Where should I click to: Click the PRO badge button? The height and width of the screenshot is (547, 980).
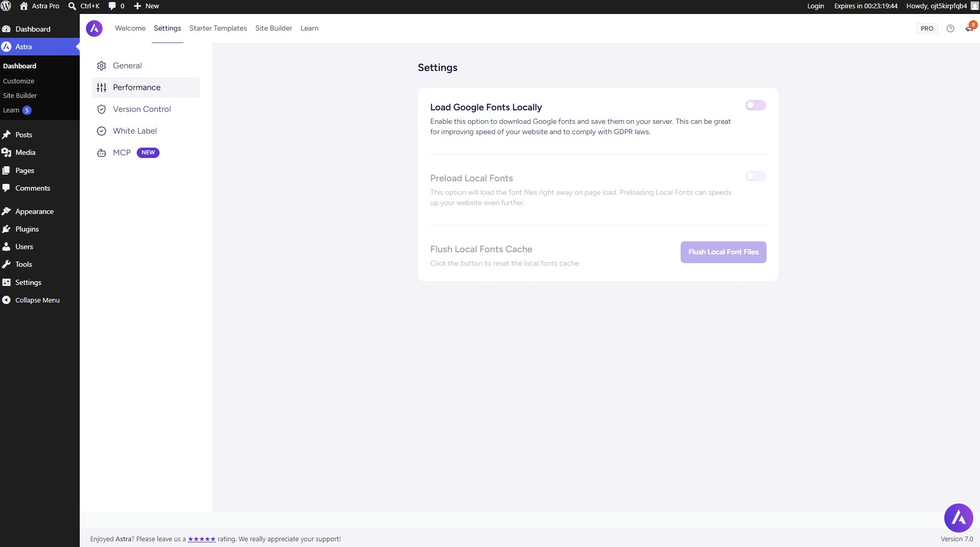pos(927,28)
